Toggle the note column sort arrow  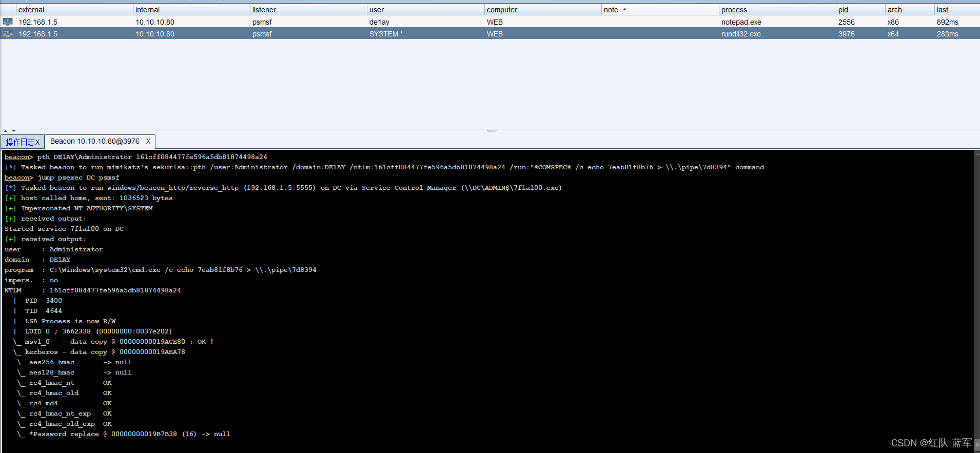pyautogui.click(x=624, y=10)
